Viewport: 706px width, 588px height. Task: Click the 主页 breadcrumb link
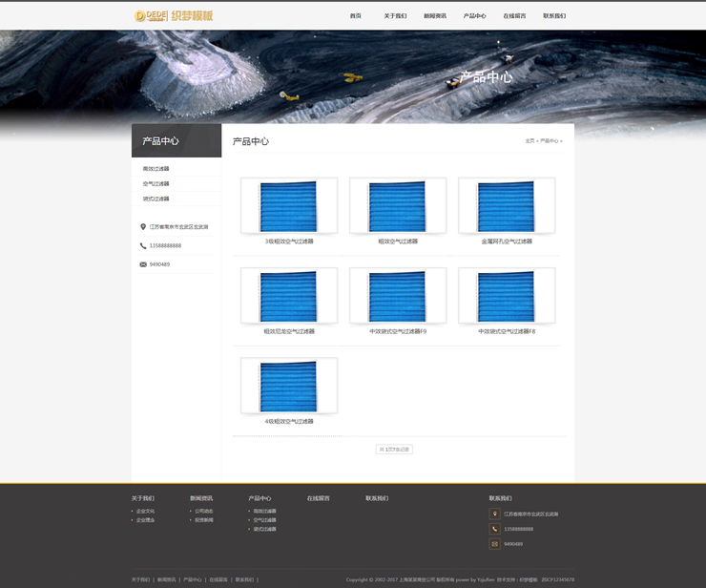(529, 141)
